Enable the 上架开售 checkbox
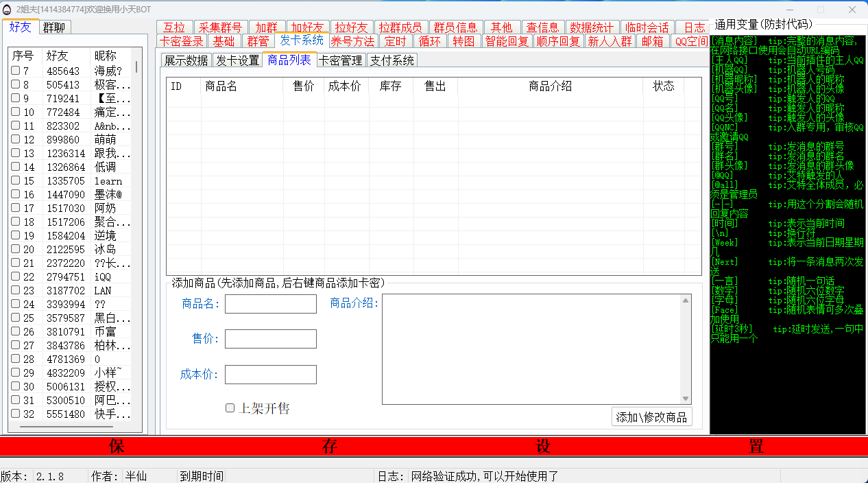868x483 pixels. pyautogui.click(x=230, y=408)
